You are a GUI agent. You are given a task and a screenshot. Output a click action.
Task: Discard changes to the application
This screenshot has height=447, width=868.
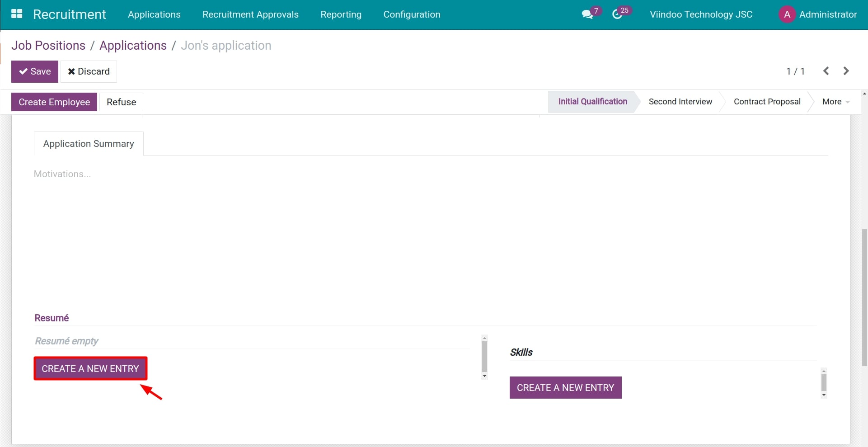(89, 71)
